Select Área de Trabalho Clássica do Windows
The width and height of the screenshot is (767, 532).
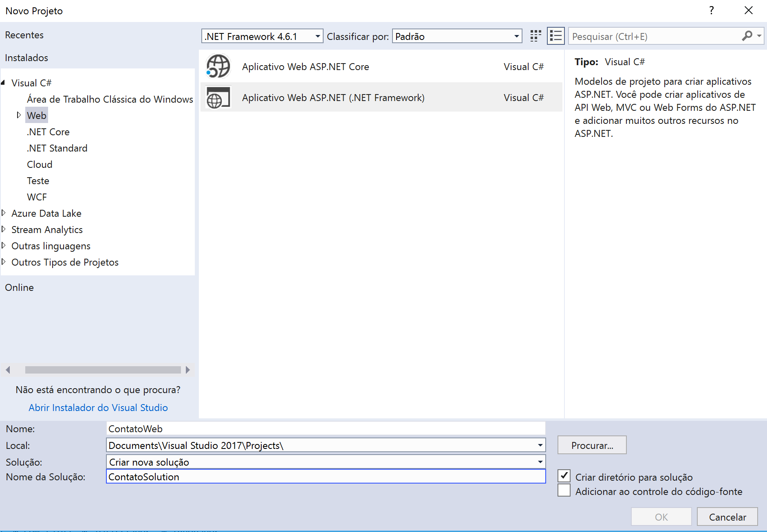click(x=110, y=99)
